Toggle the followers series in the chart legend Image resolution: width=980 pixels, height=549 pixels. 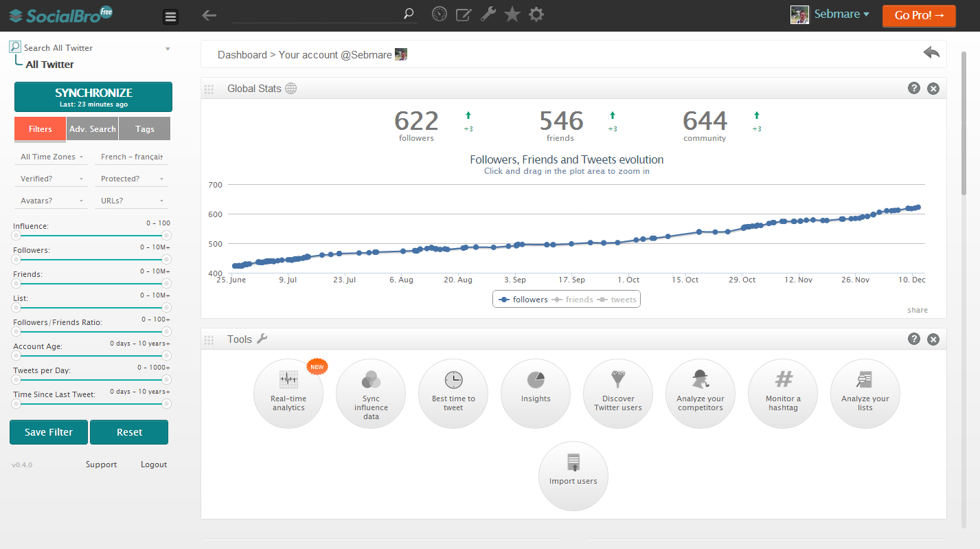tap(523, 300)
